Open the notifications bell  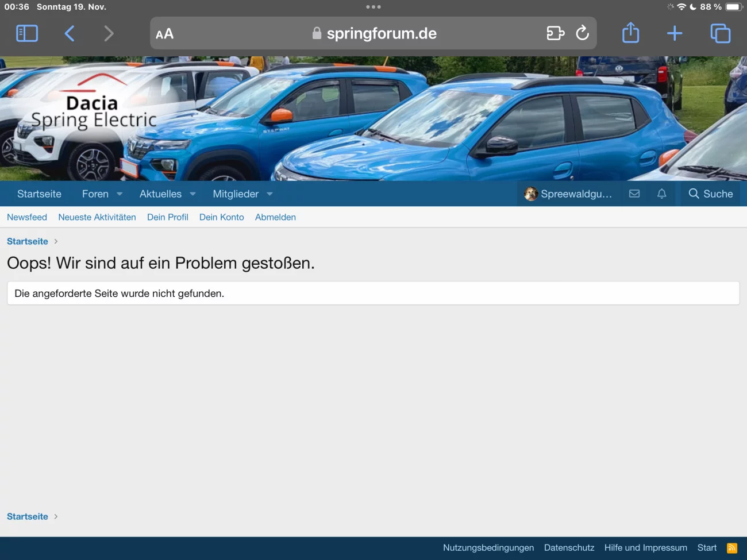(662, 194)
